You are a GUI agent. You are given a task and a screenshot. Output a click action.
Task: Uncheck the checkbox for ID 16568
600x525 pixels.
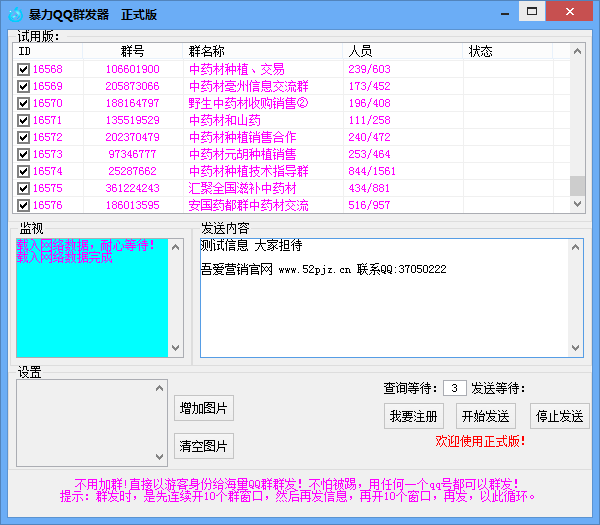(x=24, y=70)
